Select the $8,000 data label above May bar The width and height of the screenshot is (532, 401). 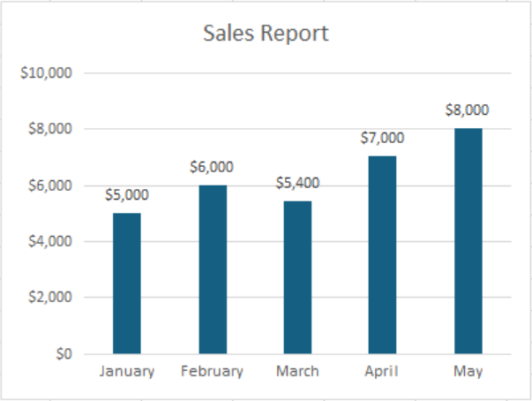[468, 110]
